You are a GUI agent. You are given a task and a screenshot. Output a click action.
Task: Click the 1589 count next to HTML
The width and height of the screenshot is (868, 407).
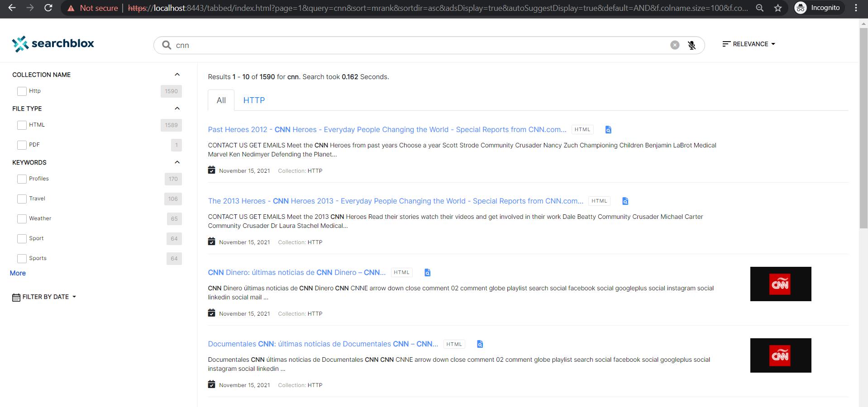click(171, 125)
